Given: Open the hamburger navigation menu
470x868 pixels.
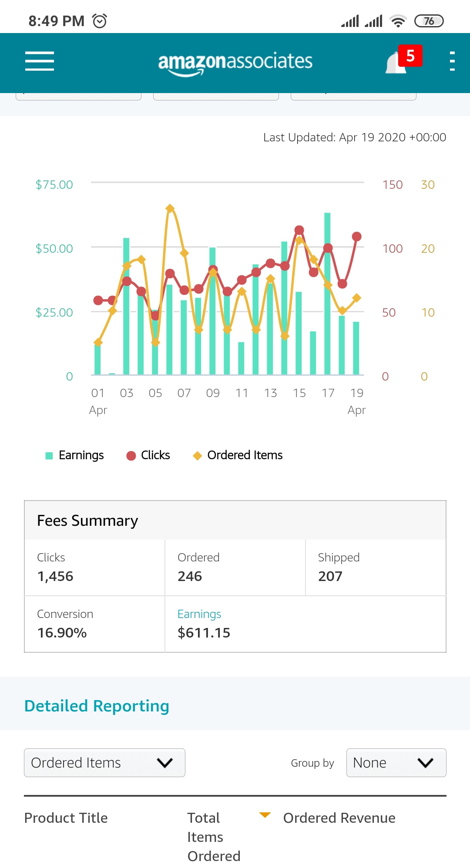Looking at the screenshot, I should point(40,61).
